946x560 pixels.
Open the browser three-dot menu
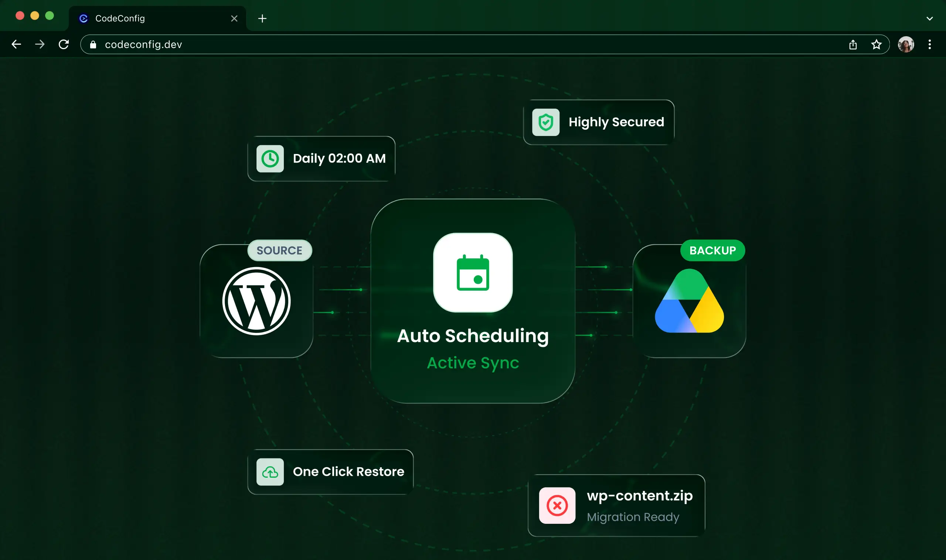point(929,45)
